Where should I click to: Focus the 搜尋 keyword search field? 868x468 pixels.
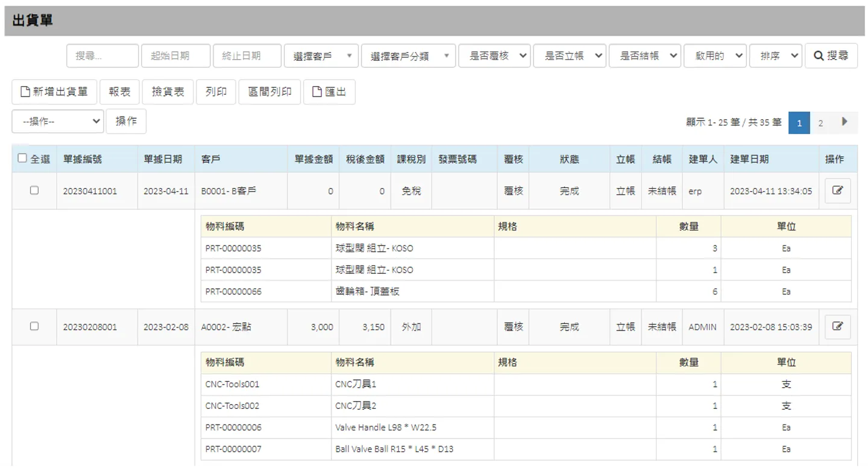tap(102, 55)
